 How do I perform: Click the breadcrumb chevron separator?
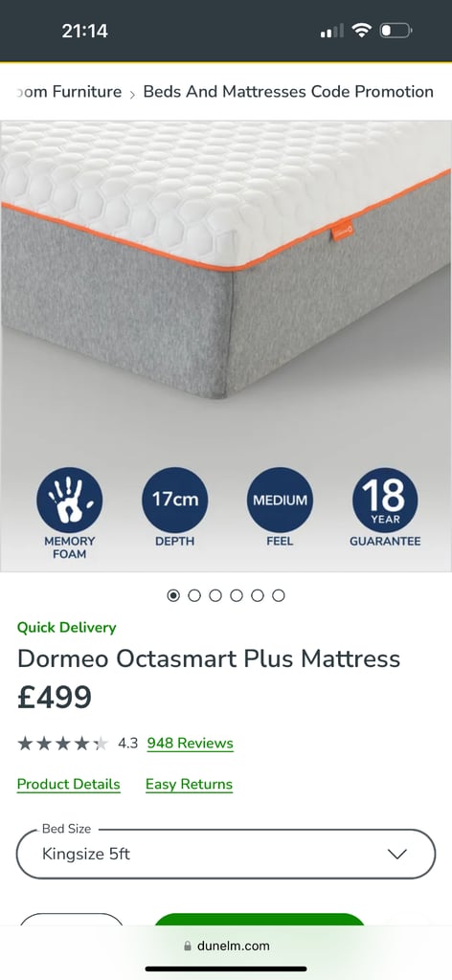[132, 95]
